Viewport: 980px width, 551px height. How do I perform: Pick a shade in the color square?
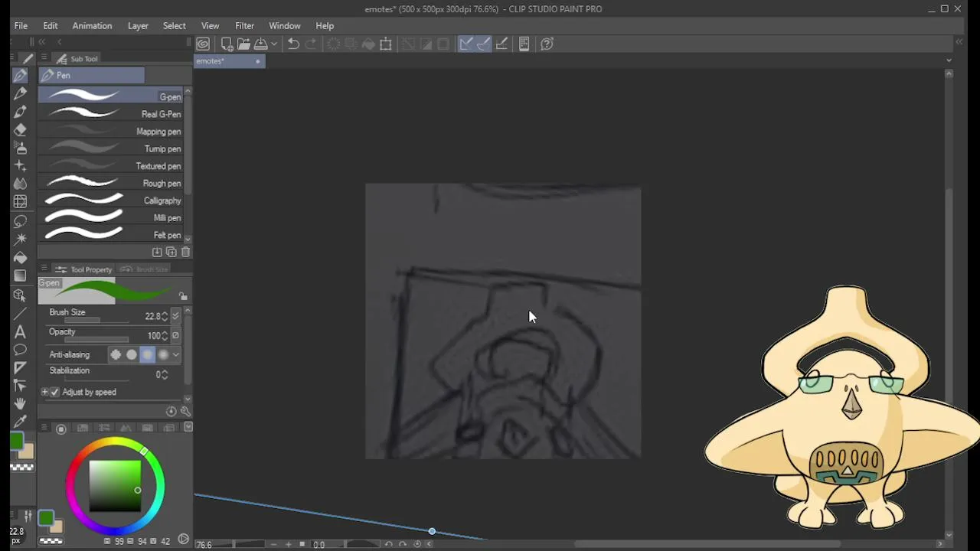[x=115, y=485]
